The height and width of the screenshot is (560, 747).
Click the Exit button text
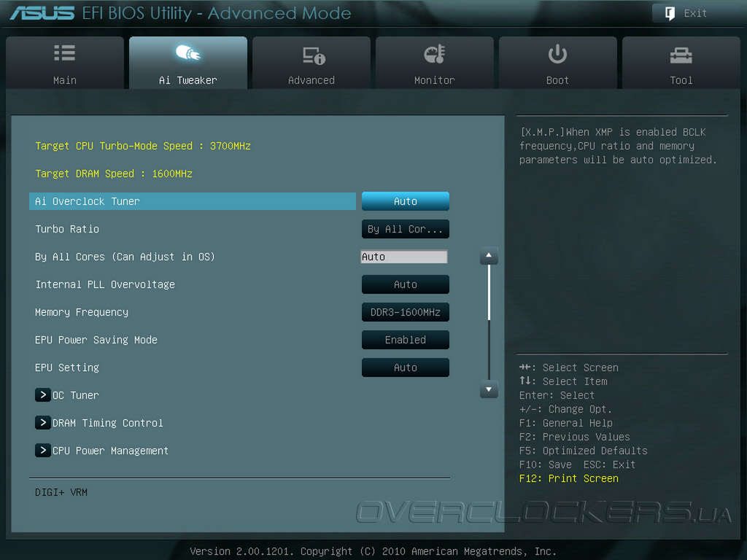[695, 13]
